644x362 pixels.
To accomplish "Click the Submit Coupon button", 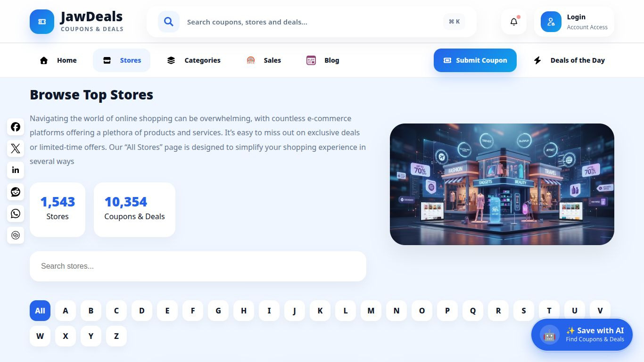I will click(x=475, y=60).
